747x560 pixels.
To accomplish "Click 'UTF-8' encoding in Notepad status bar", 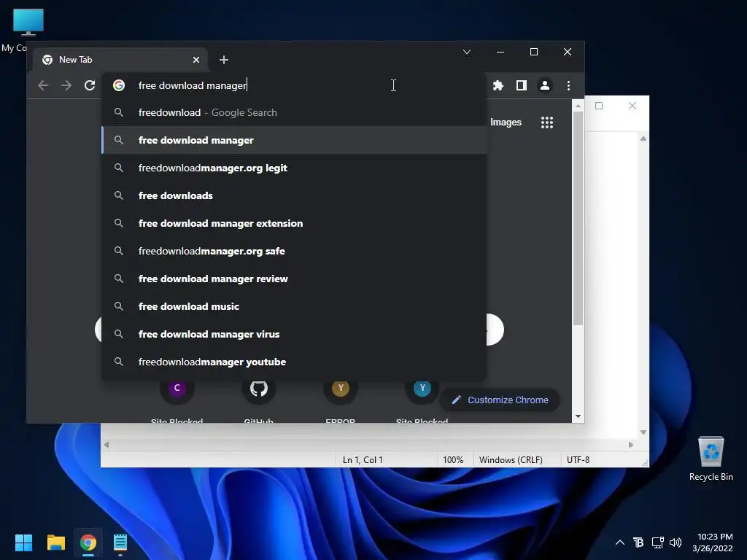I will click(578, 460).
